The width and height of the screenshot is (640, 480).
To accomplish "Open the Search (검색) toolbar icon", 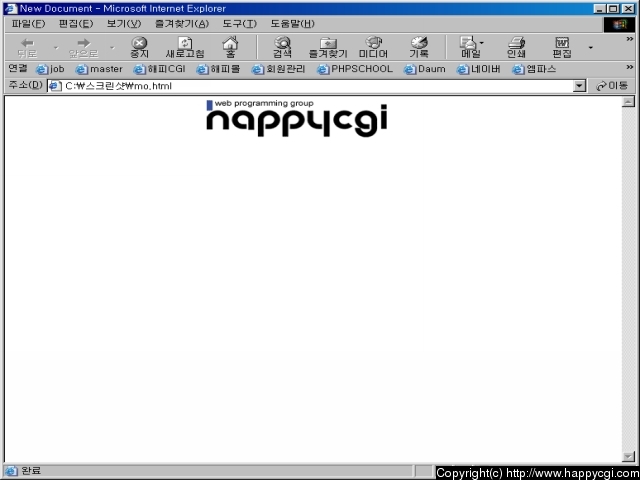I will click(x=282, y=47).
